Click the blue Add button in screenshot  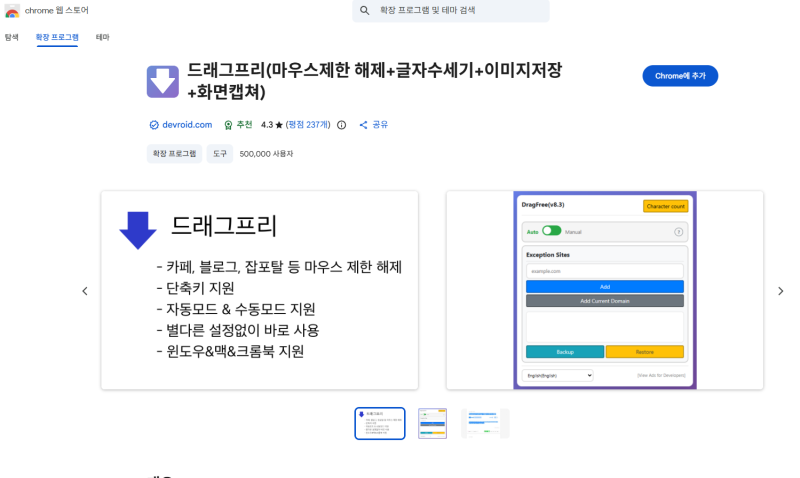605,287
